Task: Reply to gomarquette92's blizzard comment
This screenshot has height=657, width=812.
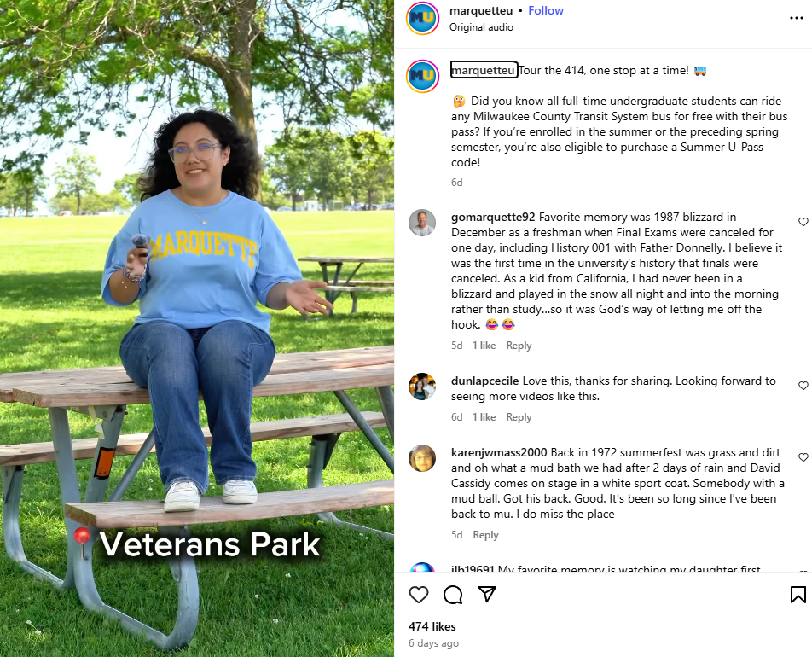Action: 519,346
